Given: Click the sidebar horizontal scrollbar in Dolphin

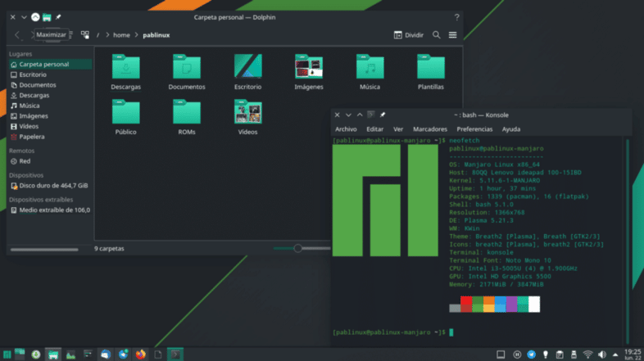Looking at the screenshot, I should point(44,250).
